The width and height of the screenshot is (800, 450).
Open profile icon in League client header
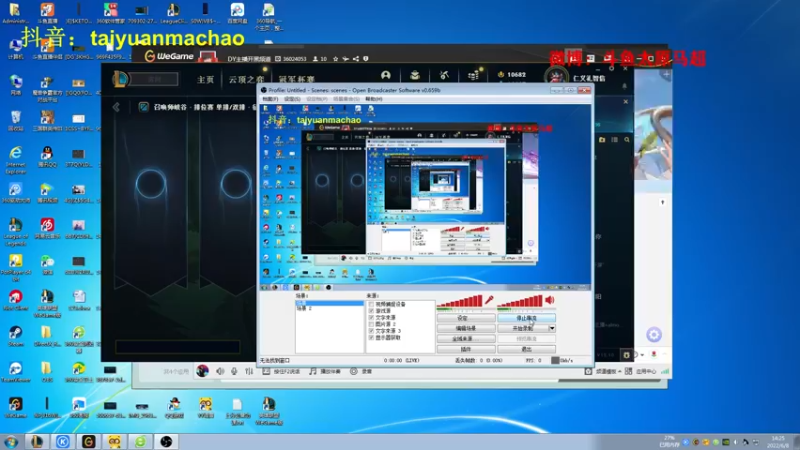click(386, 75)
